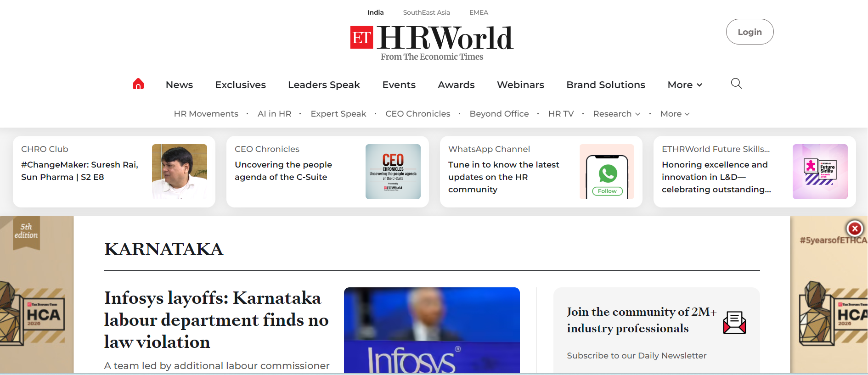Open 'Uncovering the people agenda' headline
Viewport: 868px width, 375px height.
[283, 171]
